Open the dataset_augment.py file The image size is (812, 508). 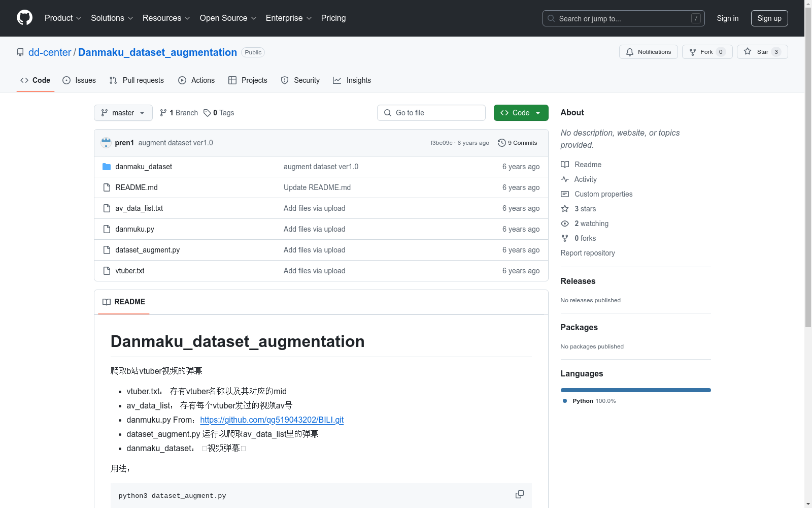click(x=147, y=250)
